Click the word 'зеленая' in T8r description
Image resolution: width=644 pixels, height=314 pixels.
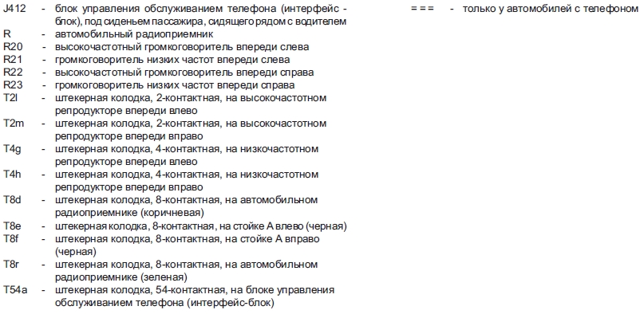164,277
